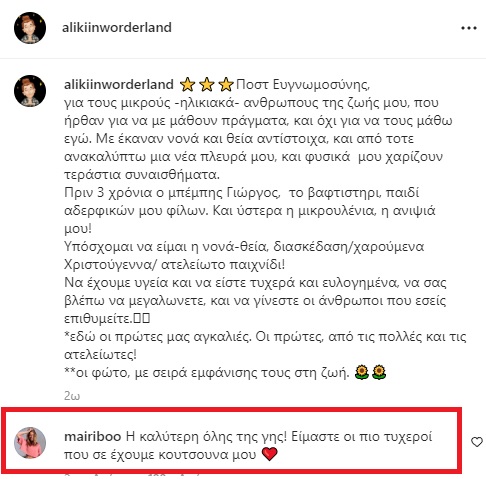486x479 pixels.
Task: Open the three-dot more options menu
Action: click(x=469, y=28)
